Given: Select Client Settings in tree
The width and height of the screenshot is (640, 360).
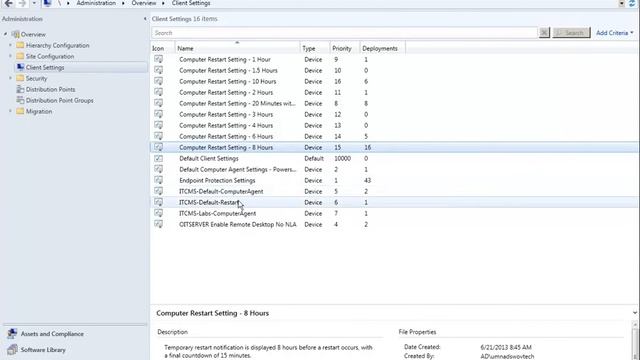Looking at the screenshot, I should click(45, 67).
